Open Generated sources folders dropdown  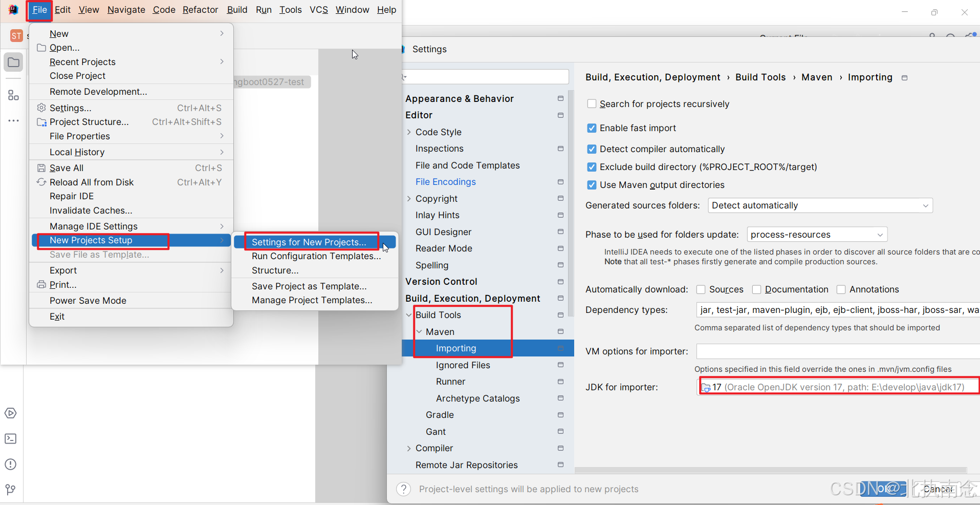tap(820, 205)
